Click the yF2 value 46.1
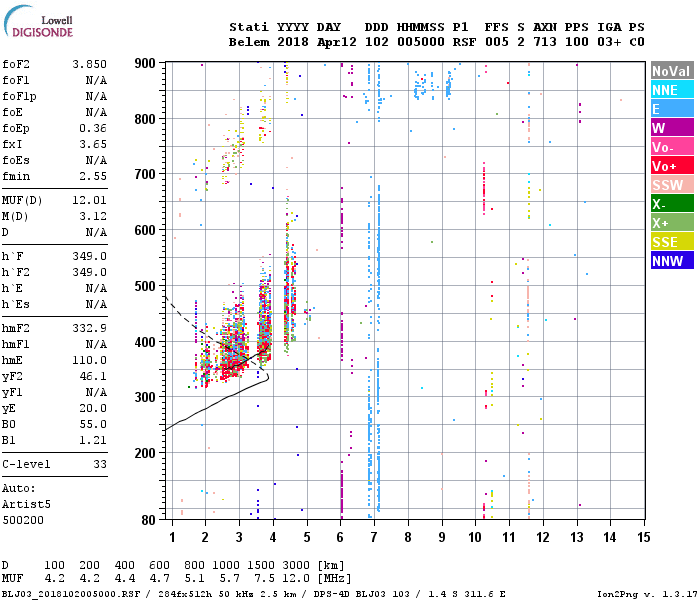700x600 pixels. tap(93, 376)
